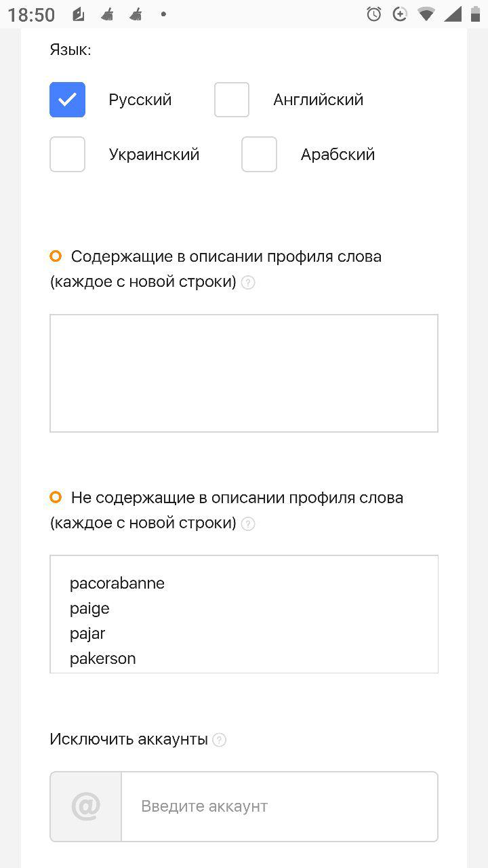Viewport: 488px width, 868px height.
Task: Tap the clock showing 18:50
Action: coord(31,15)
